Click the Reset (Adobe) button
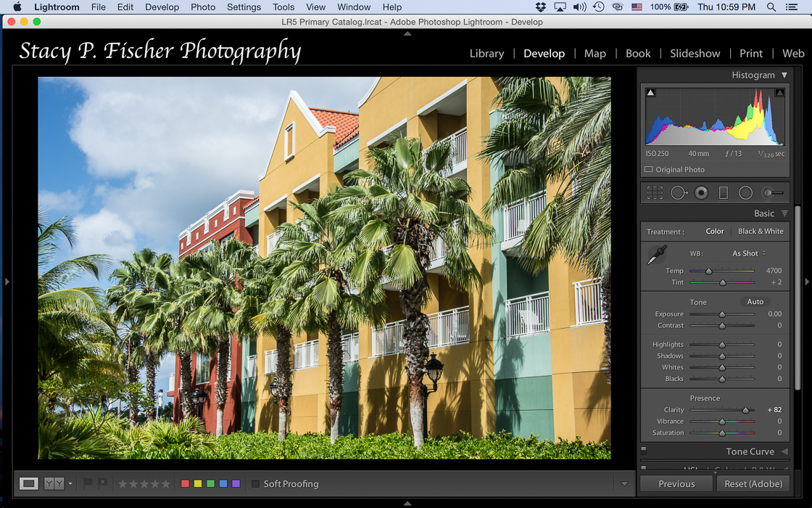 (753, 483)
